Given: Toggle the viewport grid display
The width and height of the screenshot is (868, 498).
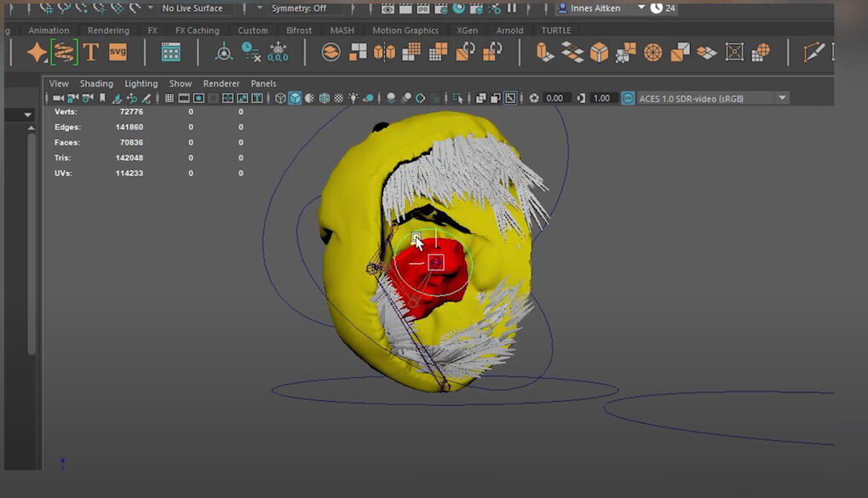Looking at the screenshot, I should tap(170, 99).
